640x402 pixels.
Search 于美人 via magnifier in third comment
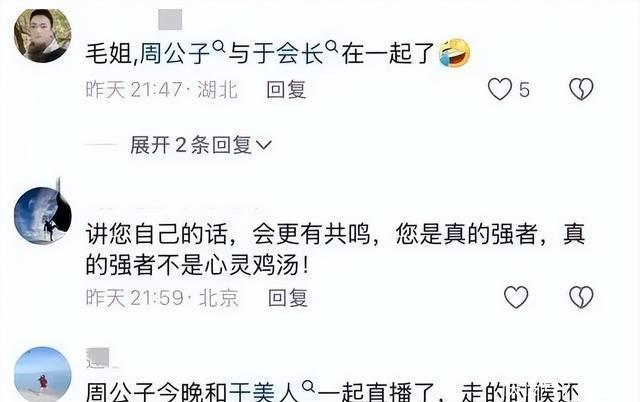(309, 386)
